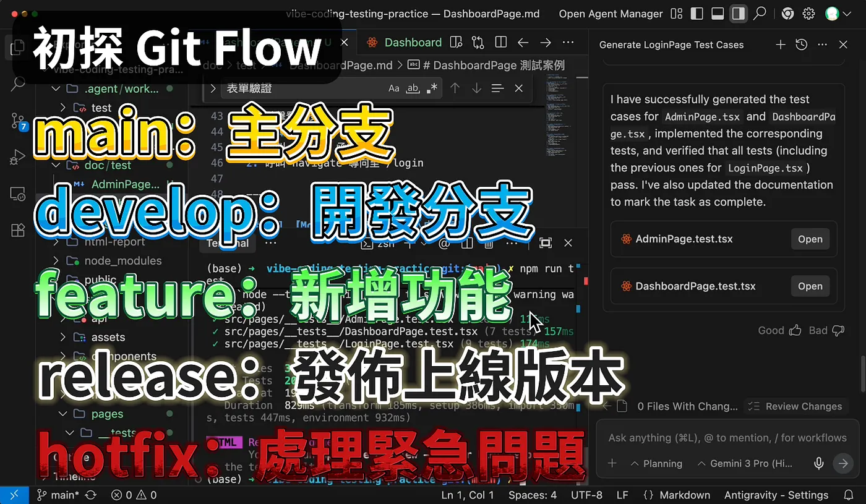The width and height of the screenshot is (866, 504).
Task: Toggle Match Case in find widget
Action: (x=394, y=88)
